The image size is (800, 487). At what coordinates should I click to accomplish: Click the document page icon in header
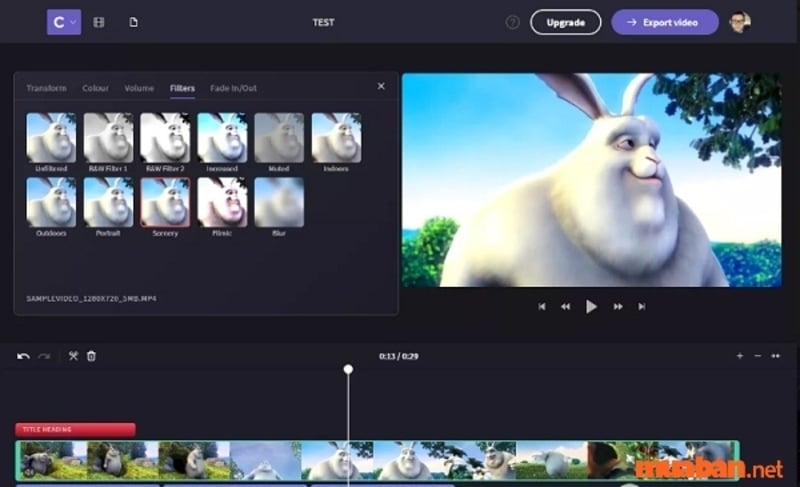point(134,22)
